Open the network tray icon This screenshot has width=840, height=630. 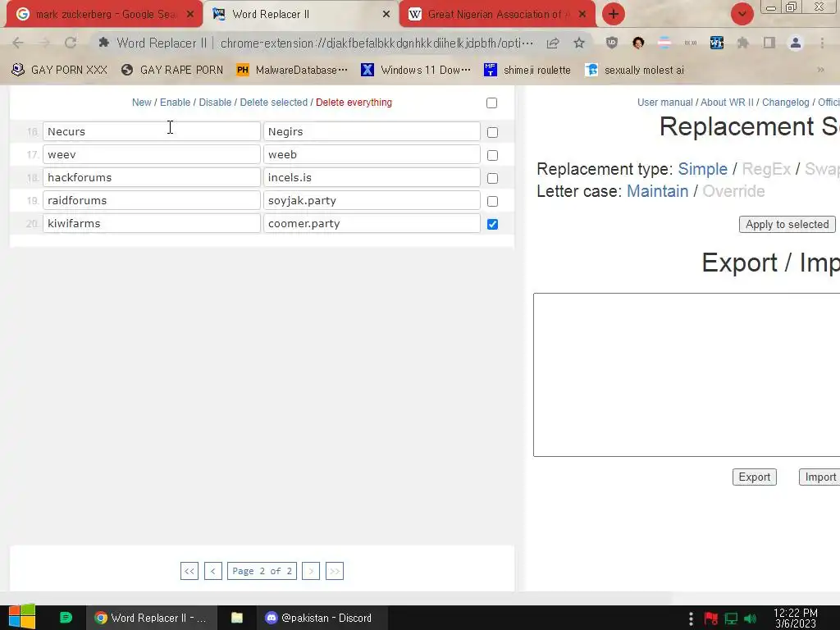(731, 619)
